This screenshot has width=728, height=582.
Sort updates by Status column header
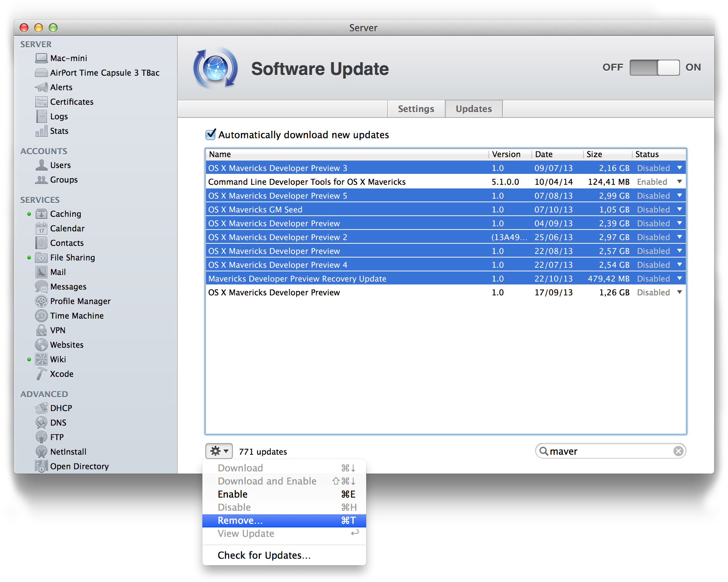[659, 154]
